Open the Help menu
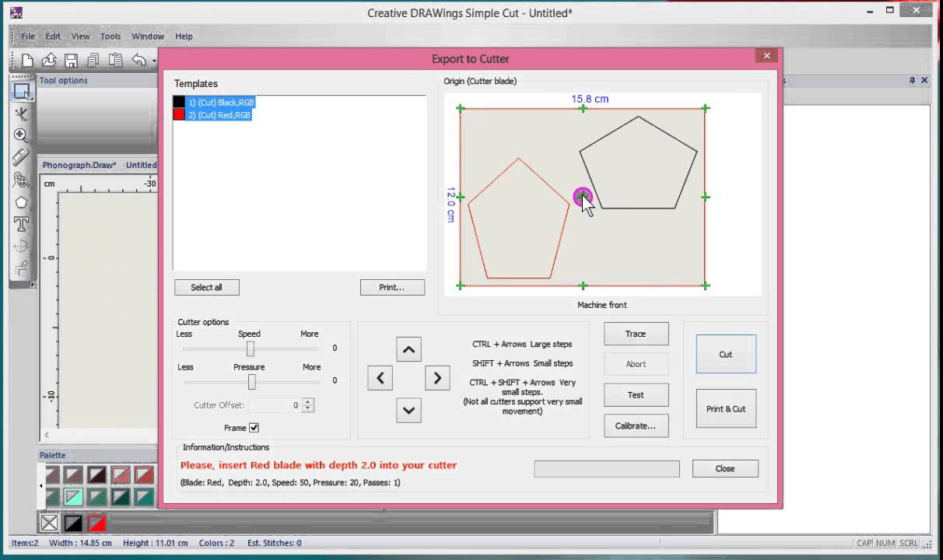943x560 pixels. [x=184, y=37]
